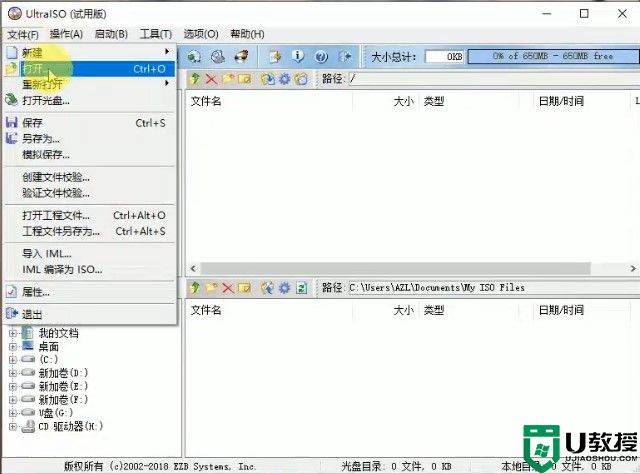Select 验证文件校验... menu item

(90, 193)
